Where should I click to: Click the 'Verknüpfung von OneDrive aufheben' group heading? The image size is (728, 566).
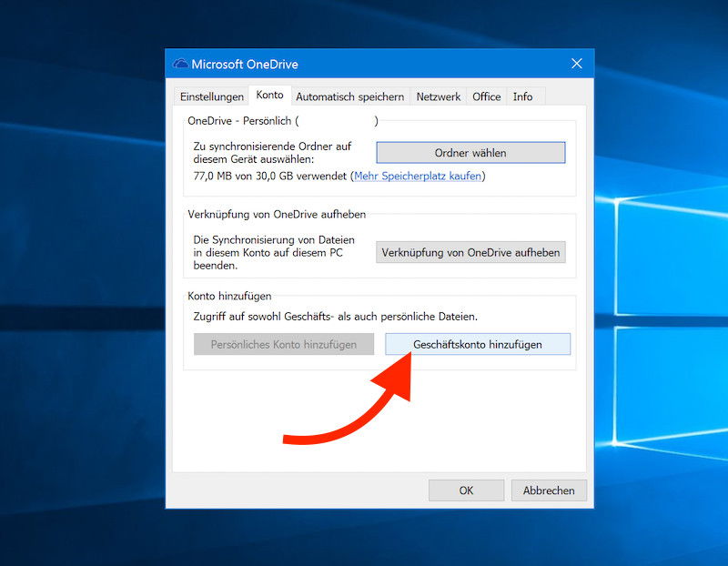click(x=277, y=214)
